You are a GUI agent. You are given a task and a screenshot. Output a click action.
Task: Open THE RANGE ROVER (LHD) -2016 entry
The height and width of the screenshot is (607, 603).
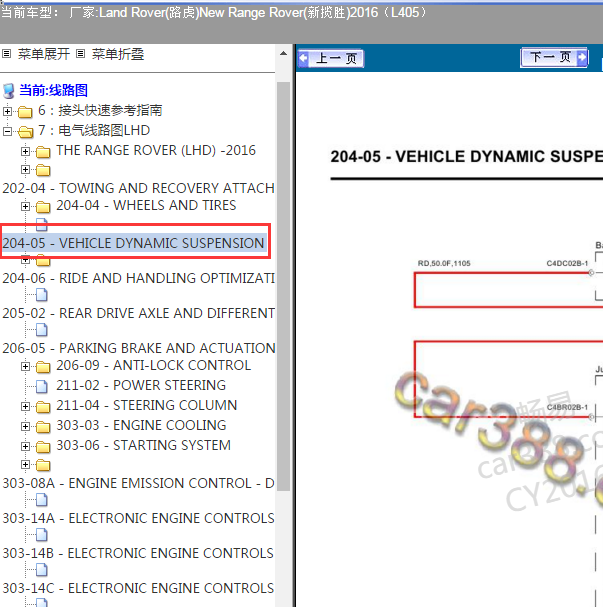click(x=156, y=150)
